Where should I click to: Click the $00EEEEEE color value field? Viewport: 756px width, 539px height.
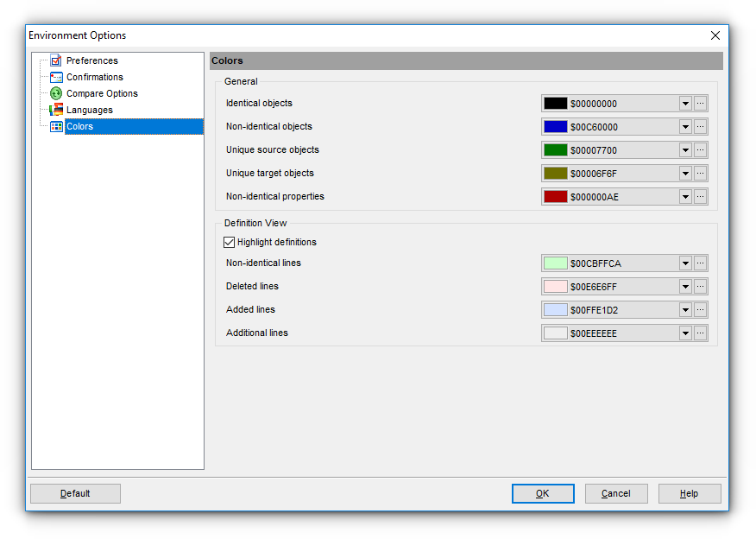click(x=623, y=333)
